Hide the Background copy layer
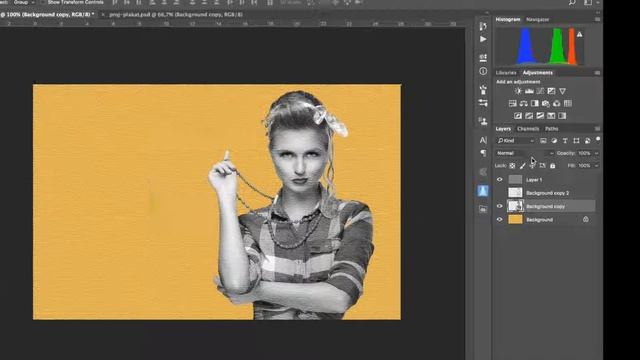Viewport: 640px width, 360px height. point(500,206)
